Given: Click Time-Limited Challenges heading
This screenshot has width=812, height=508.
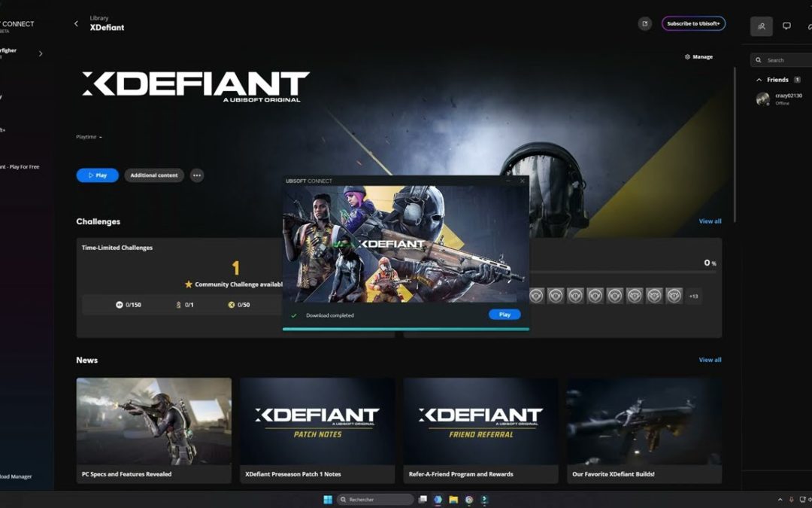Looking at the screenshot, I should (x=117, y=248).
